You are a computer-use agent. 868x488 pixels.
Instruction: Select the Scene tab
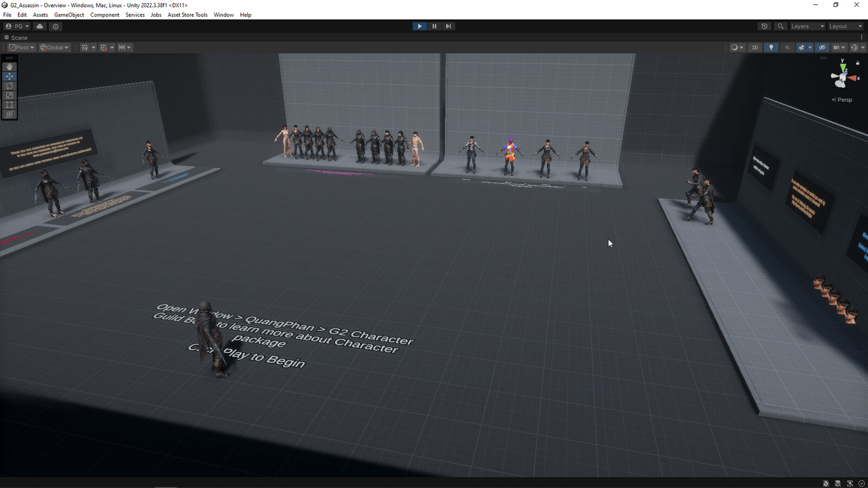(16, 37)
